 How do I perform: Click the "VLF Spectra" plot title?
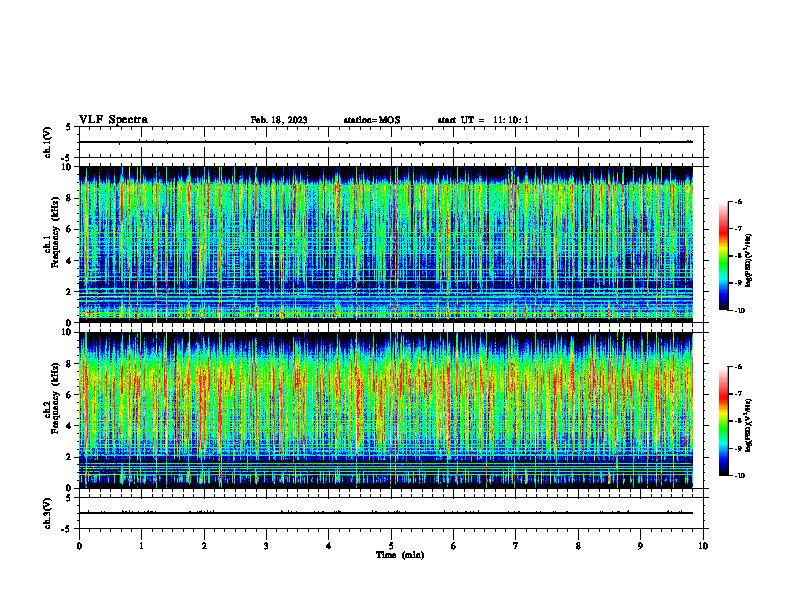pos(113,120)
